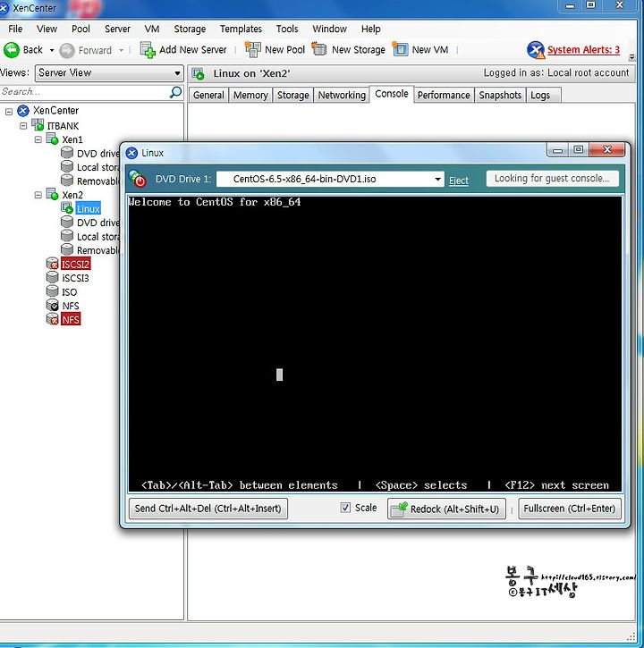Open the File menu
644x648 pixels.
point(15,29)
